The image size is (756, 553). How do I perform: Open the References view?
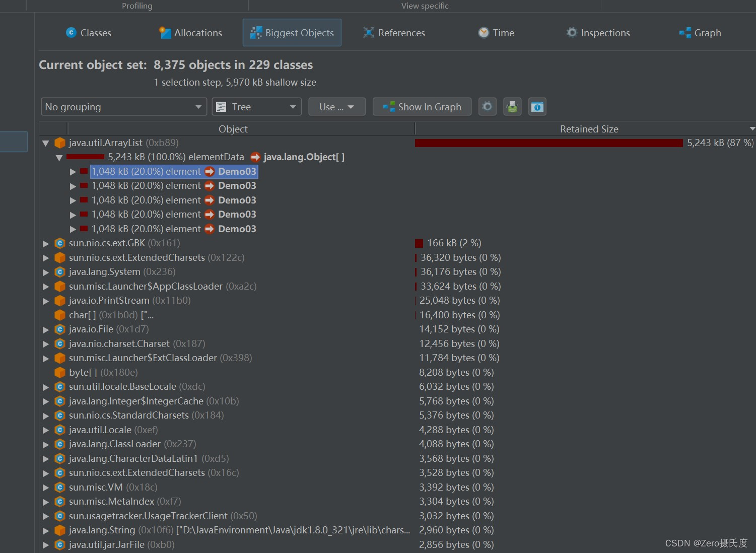(x=394, y=33)
